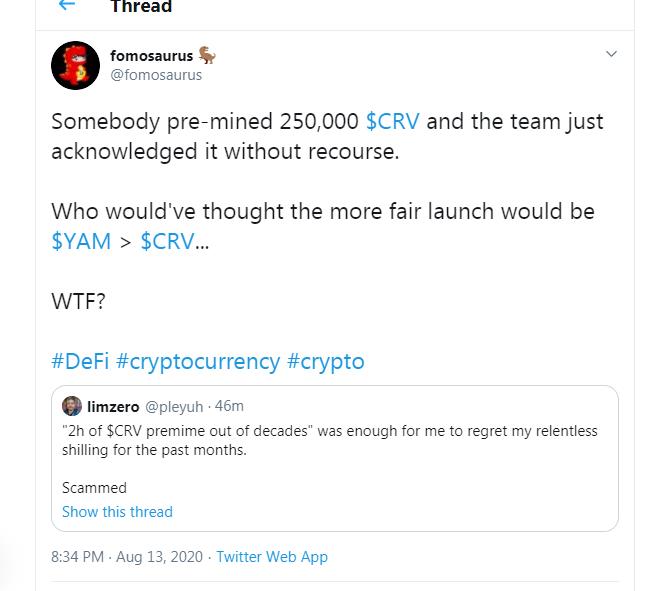The image size is (648, 591).
Task: Open limzero name in quoted tweet
Action: pyautogui.click(x=113, y=407)
